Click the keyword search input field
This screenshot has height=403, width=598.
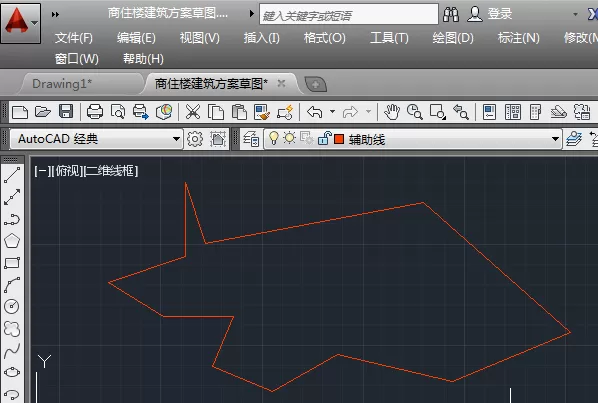(x=349, y=14)
